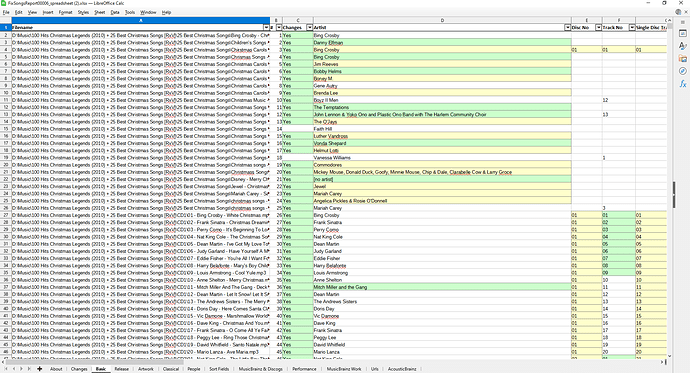Screen dimensions: 690x373
Task: Open the Disc No column filter dropdown
Action: click(598, 27)
